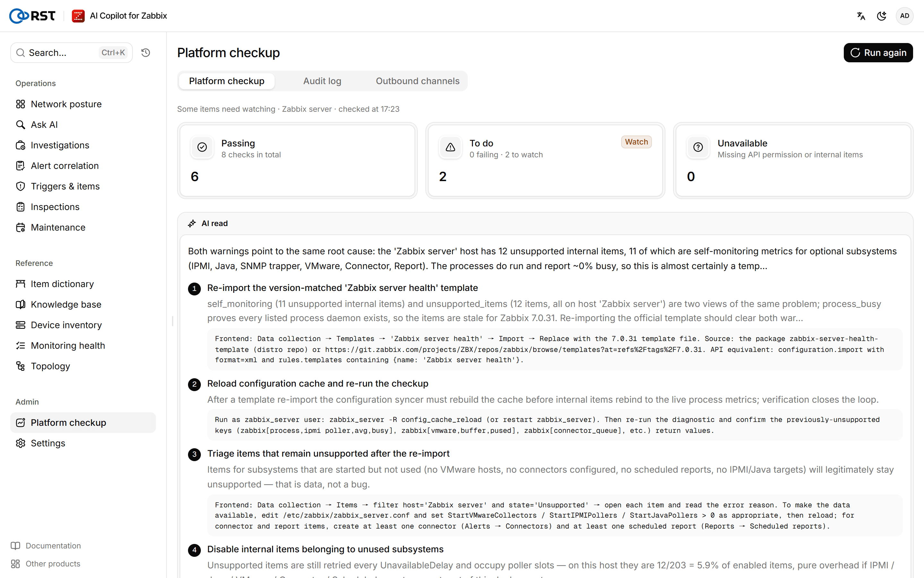Click the RST logo in header
Viewport: 924px width, 578px height.
tap(32, 16)
